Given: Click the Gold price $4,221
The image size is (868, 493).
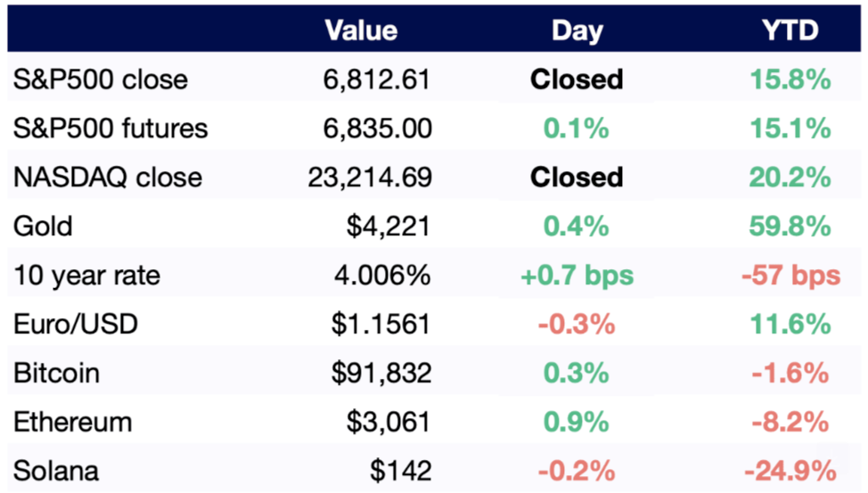Looking at the screenshot, I should 389,226.
